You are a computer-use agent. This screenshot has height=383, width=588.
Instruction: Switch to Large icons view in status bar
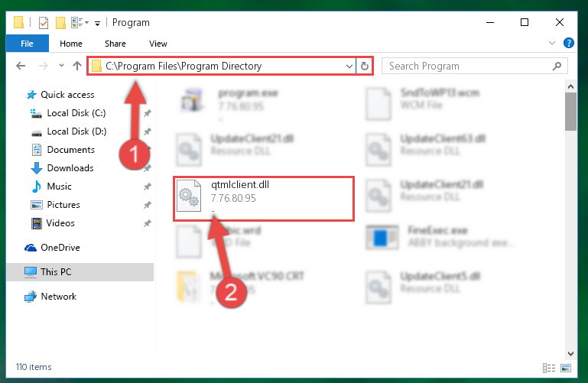[x=566, y=368]
